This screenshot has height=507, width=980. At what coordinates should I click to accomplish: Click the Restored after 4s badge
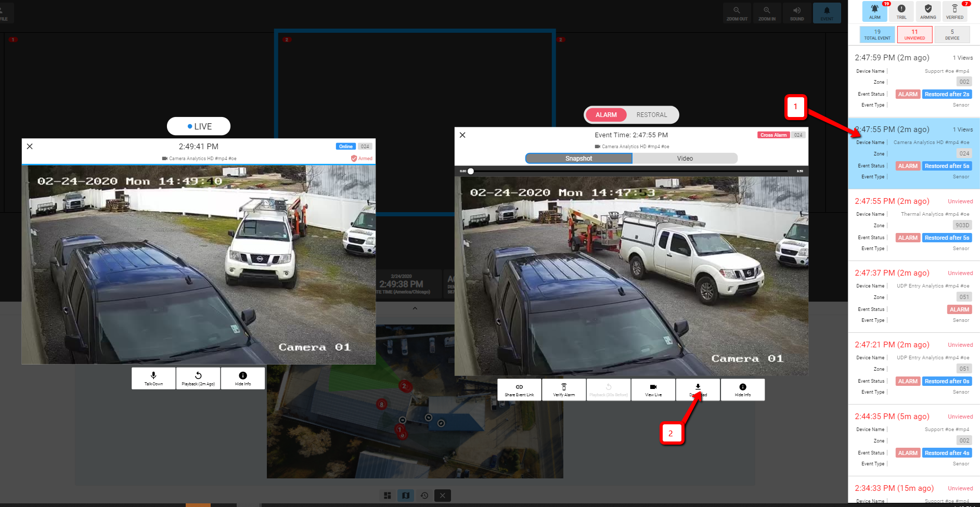tap(947, 453)
